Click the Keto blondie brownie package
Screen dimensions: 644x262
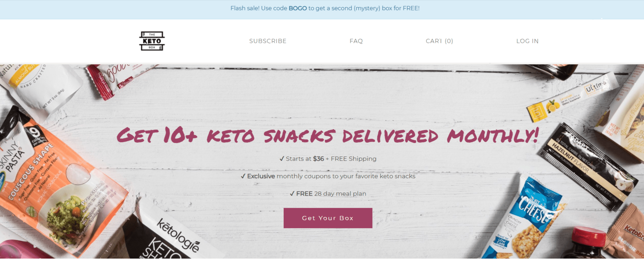(627, 234)
